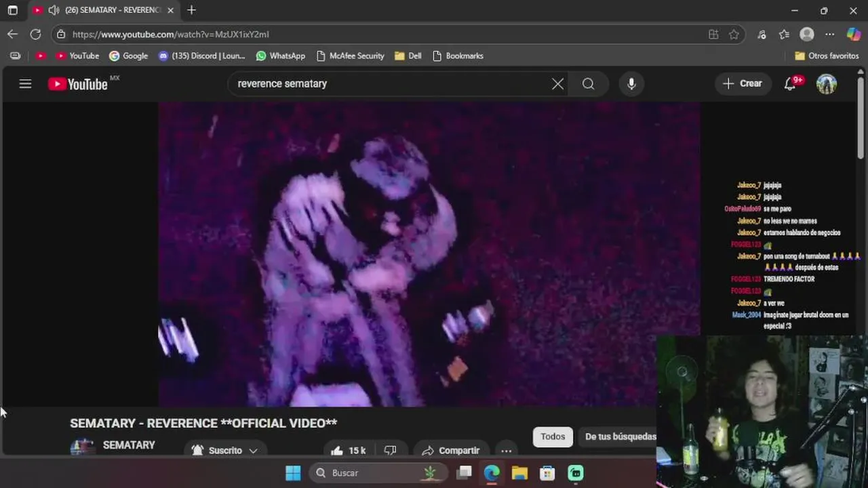The height and width of the screenshot is (488, 868).
Task: Open the Copilot icon in Edge
Action: click(x=854, y=35)
